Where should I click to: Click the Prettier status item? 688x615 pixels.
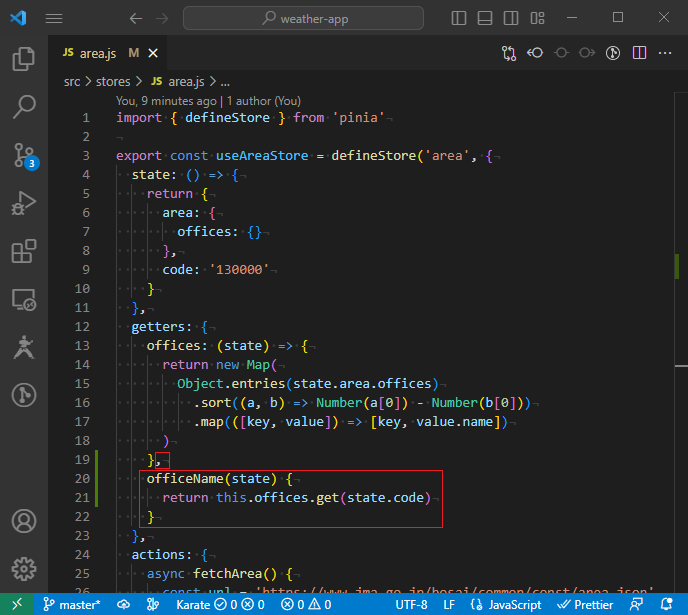tap(585, 604)
